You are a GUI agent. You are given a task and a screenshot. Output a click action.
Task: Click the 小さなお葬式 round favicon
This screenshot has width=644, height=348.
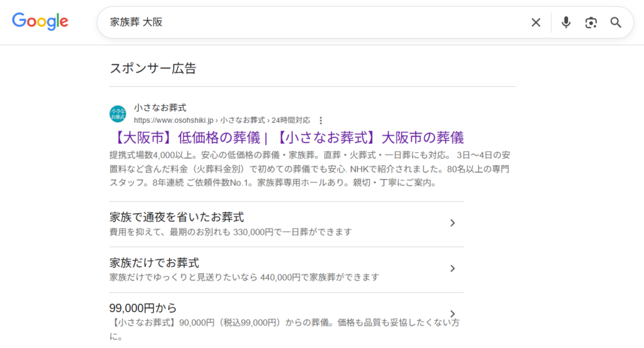118,114
